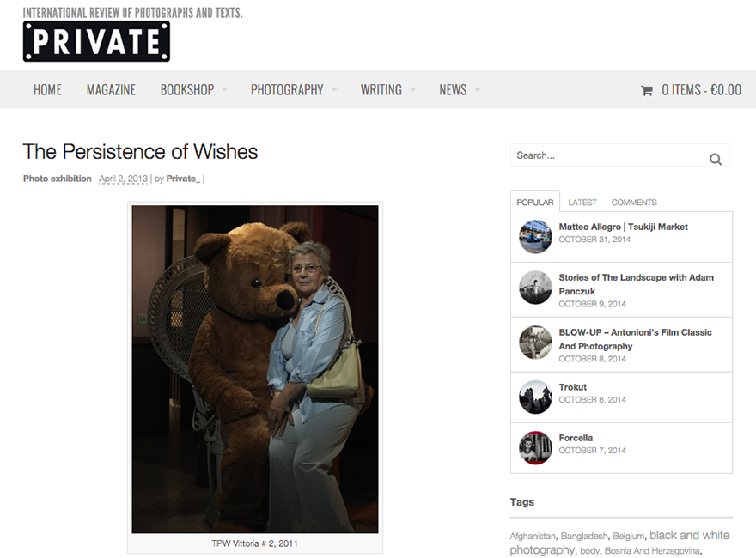The image size is (756, 558).
Task: Select the Belgium tag
Action: [628, 536]
